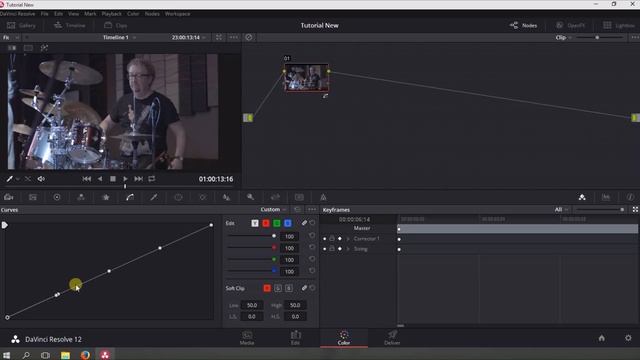Open the Custom curves mode dropdown

pos(273,209)
